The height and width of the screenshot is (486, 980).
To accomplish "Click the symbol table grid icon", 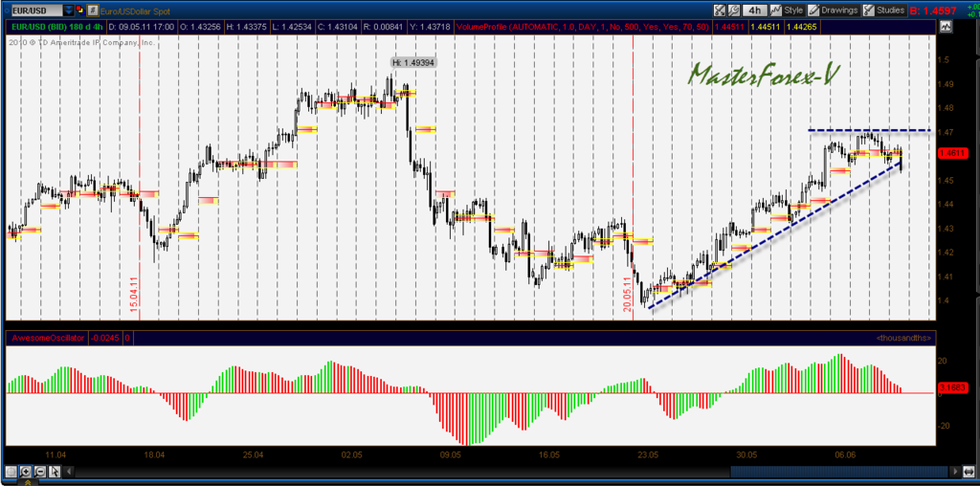I will (93, 11).
